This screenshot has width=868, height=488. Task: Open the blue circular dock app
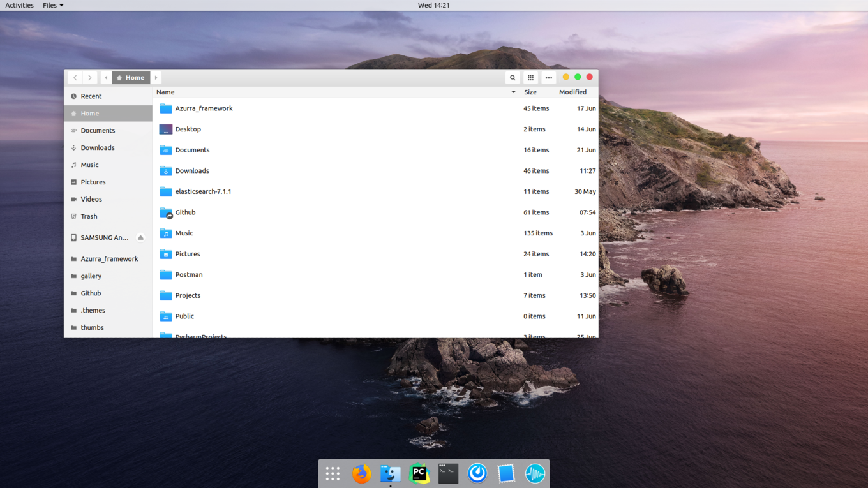pyautogui.click(x=477, y=473)
